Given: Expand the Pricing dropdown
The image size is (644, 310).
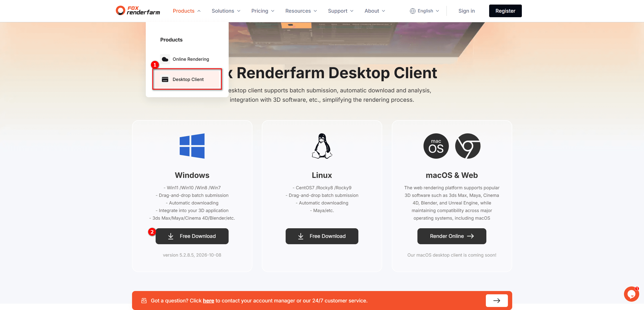Looking at the screenshot, I should pos(263,11).
